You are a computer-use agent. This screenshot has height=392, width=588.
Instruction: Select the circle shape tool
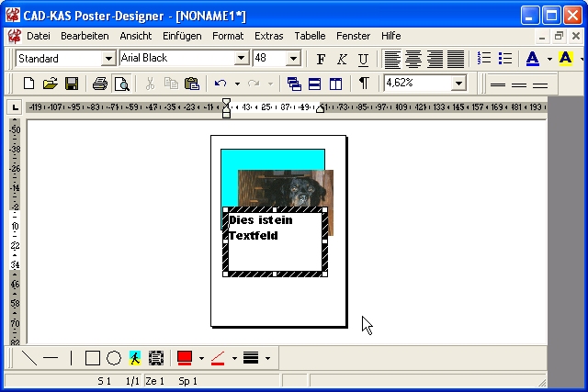click(x=114, y=358)
